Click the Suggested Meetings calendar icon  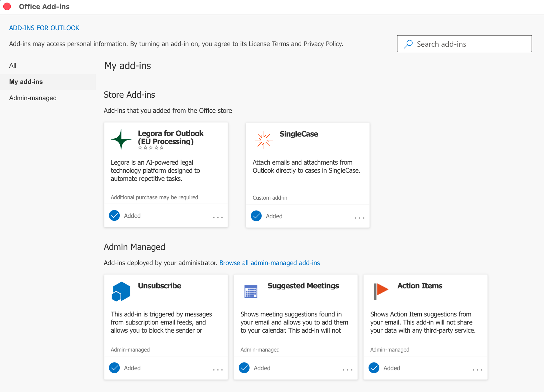251,291
